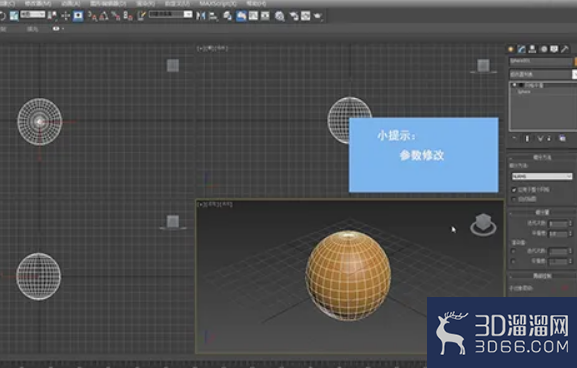
Task: Click the Iterations spinner arrows
Action: point(571,224)
